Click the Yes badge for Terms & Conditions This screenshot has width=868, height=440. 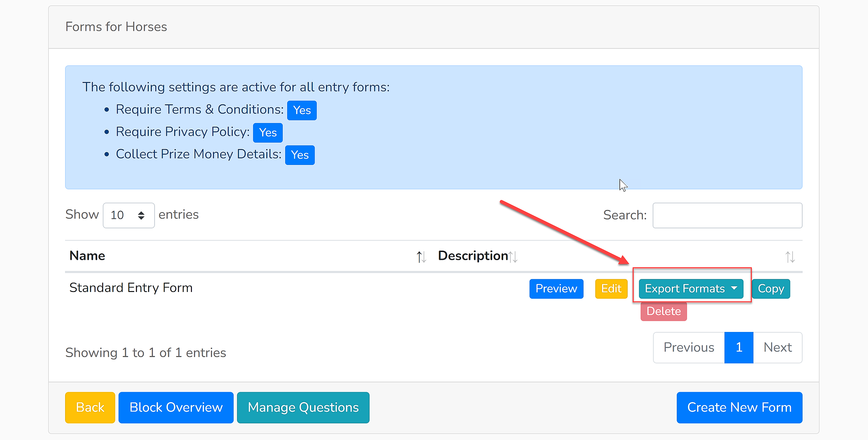(302, 110)
